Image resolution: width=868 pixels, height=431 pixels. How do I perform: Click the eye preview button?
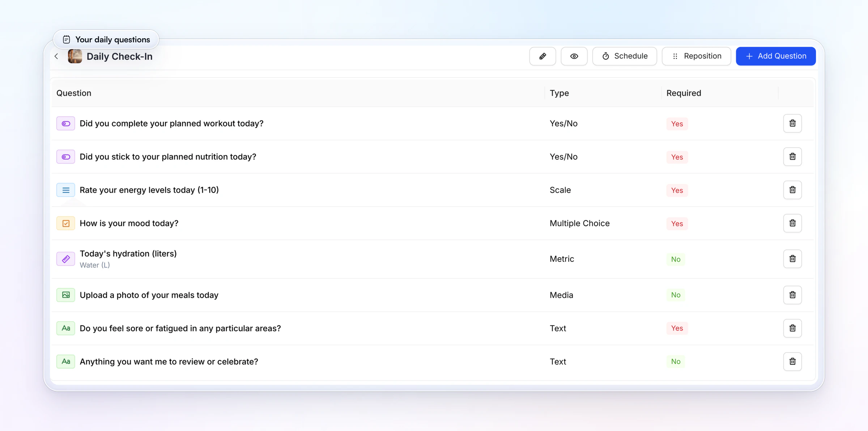(x=574, y=56)
